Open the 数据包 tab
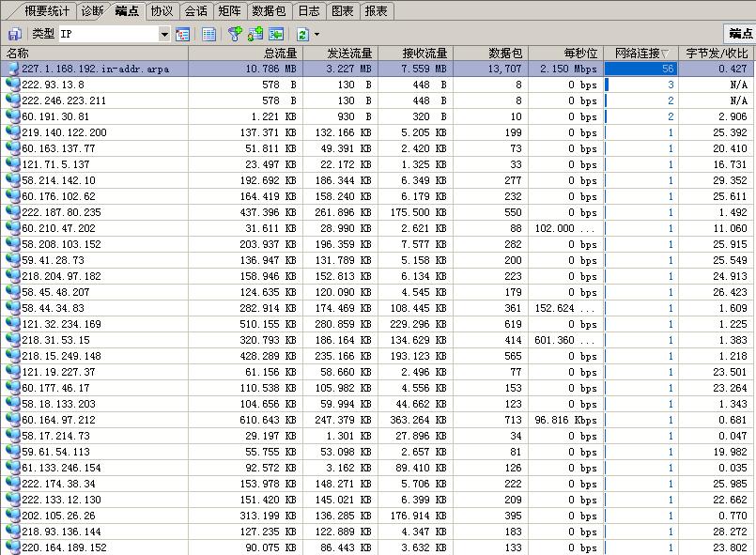 (269, 11)
